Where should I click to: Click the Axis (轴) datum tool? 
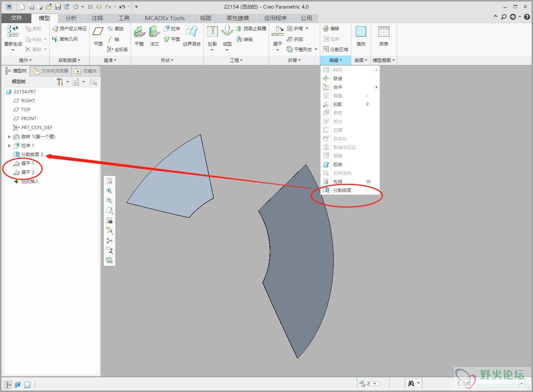click(113, 39)
